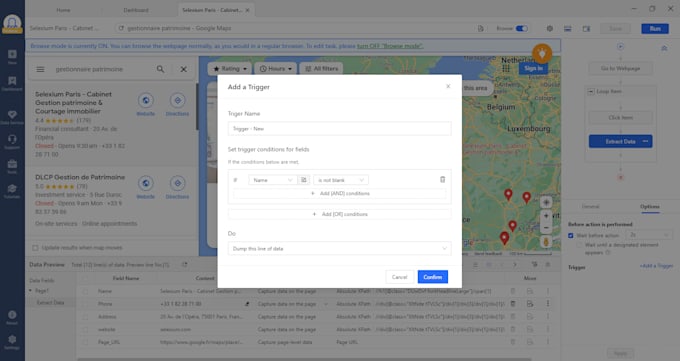
Task: Uncheck 'Wait before action' checkbox
Action: (571, 235)
